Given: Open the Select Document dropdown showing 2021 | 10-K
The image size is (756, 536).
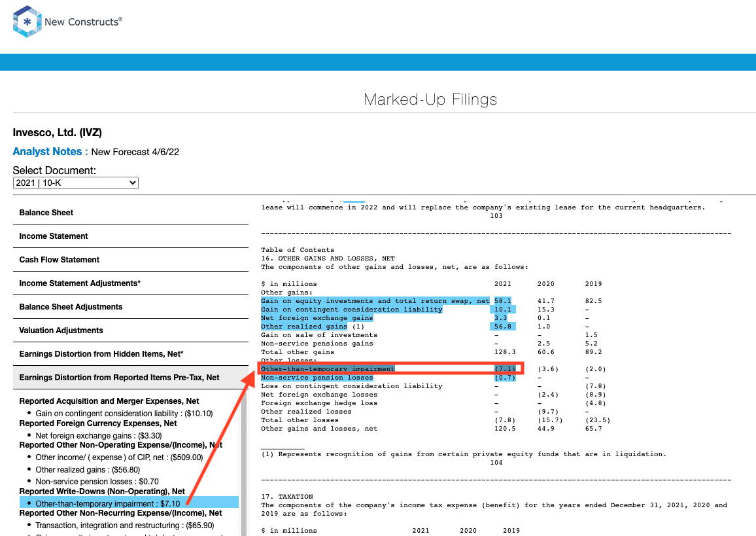Looking at the screenshot, I should [76, 183].
